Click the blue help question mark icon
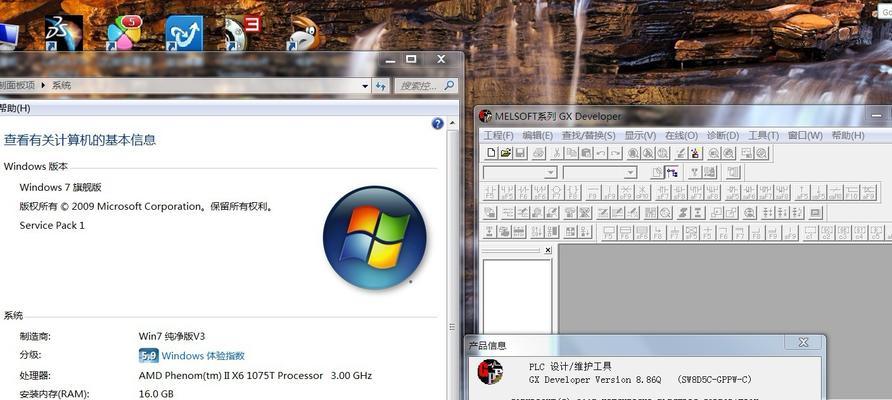892x400 pixels. click(437, 123)
